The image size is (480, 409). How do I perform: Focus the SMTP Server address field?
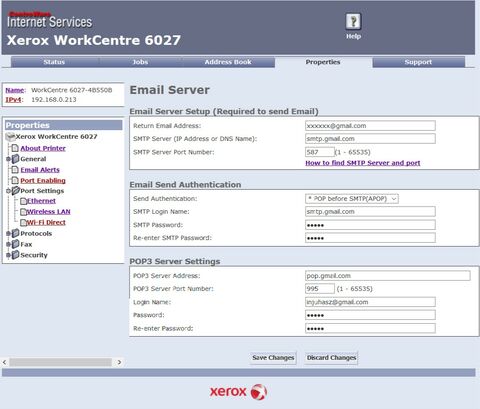[370, 139]
